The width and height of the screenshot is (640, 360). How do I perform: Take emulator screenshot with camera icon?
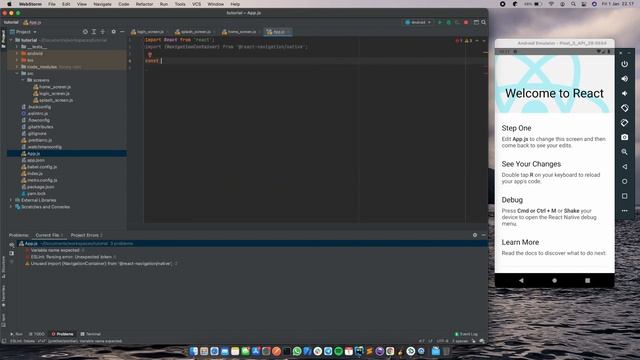624,138
